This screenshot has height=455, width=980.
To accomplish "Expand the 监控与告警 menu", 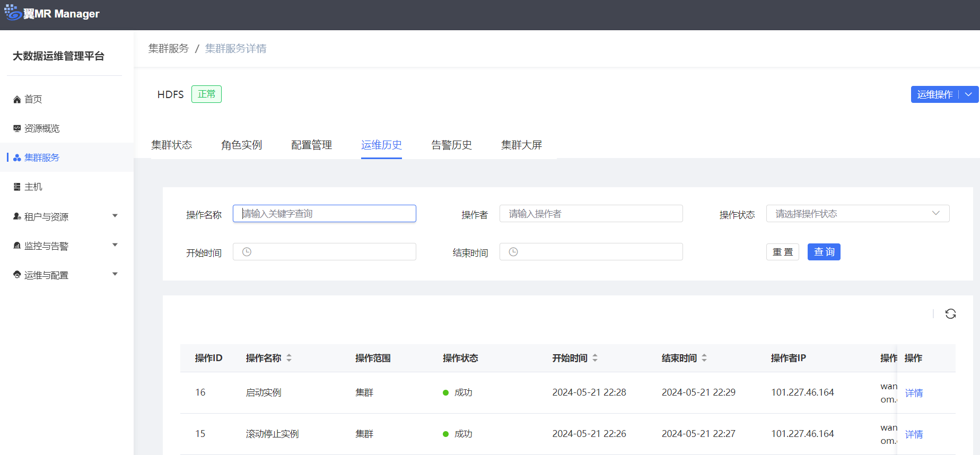I will pyautogui.click(x=115, y=245).
